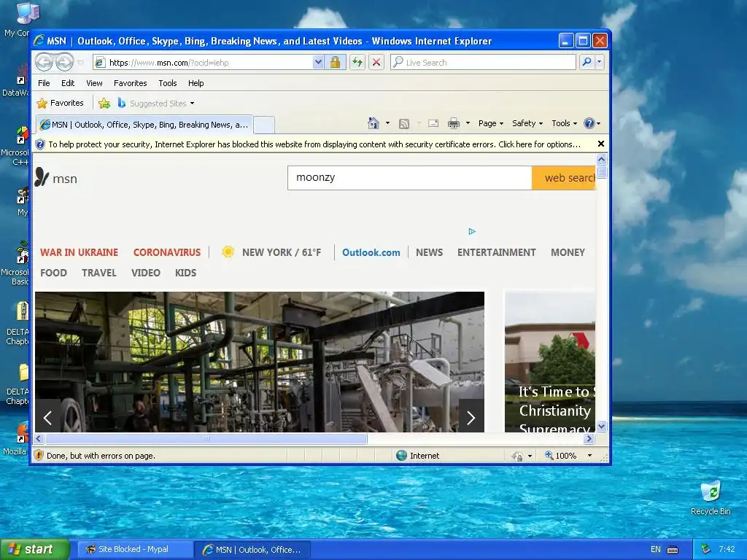Add to Favorites bar star icon
The image size is (747, 560).
(104, 103)
